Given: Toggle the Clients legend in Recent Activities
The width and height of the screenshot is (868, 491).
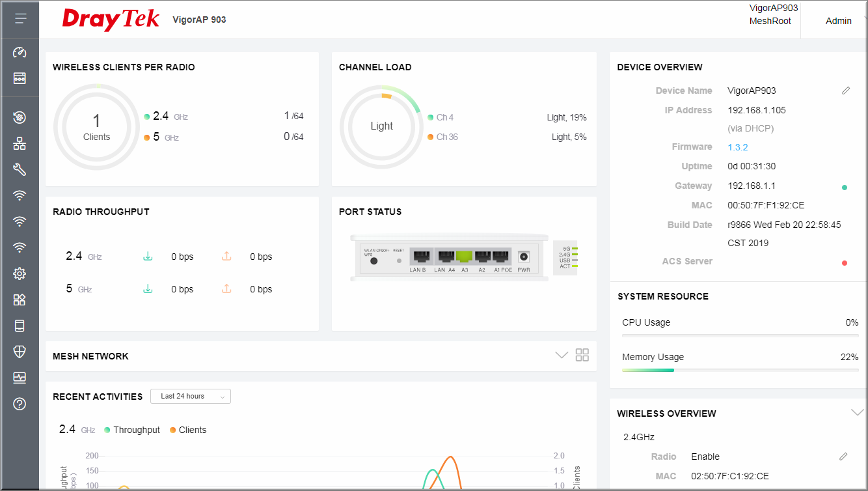Looking at the screenshot, I should point(188,430).
